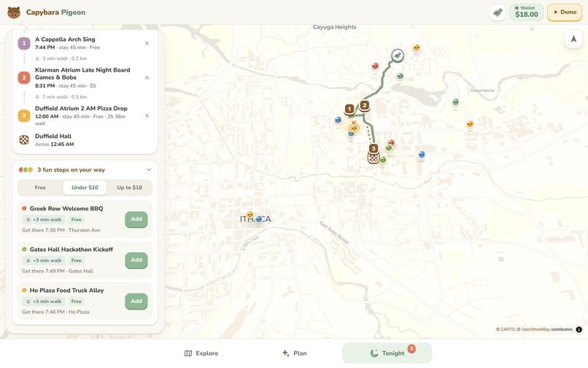Click 'Duffield Atrium 2 AM Pizza Drop' title
The width and height of the screenshot is (588, 368).
81,108
